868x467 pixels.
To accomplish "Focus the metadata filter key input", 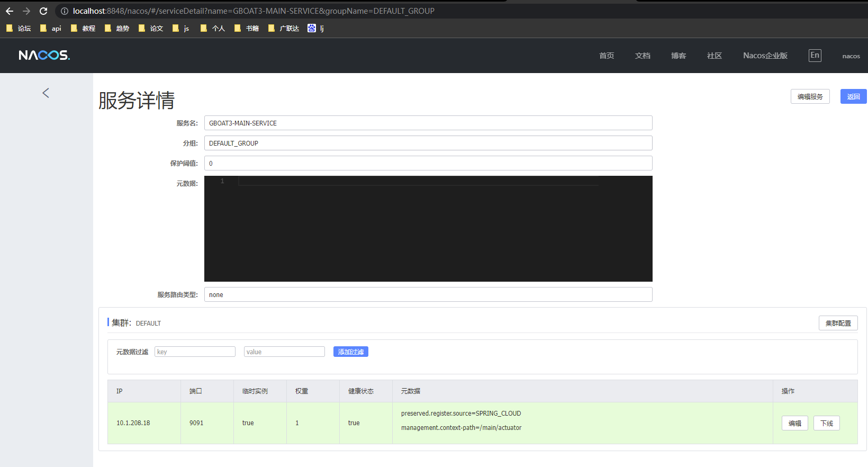I will click(195, 352).
